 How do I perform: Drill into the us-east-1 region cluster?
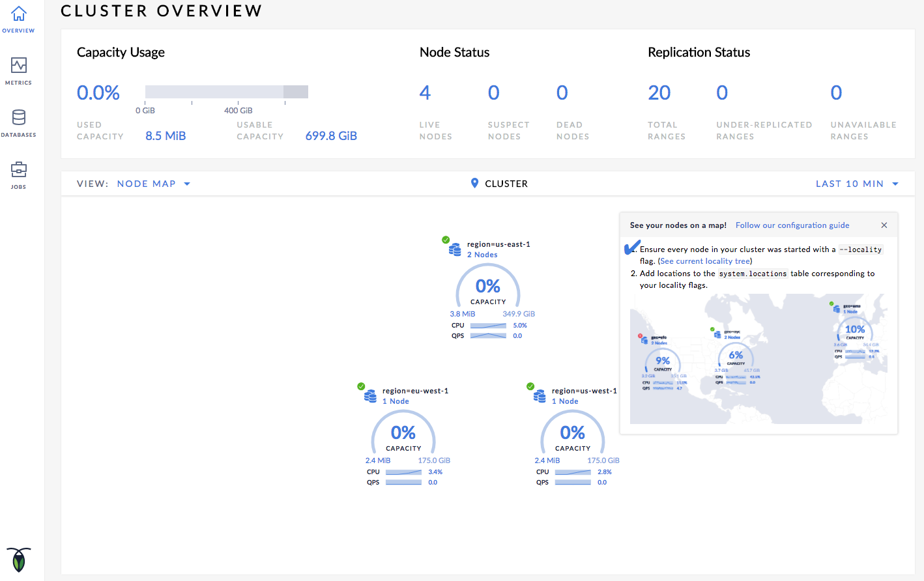tap(487, 287)
